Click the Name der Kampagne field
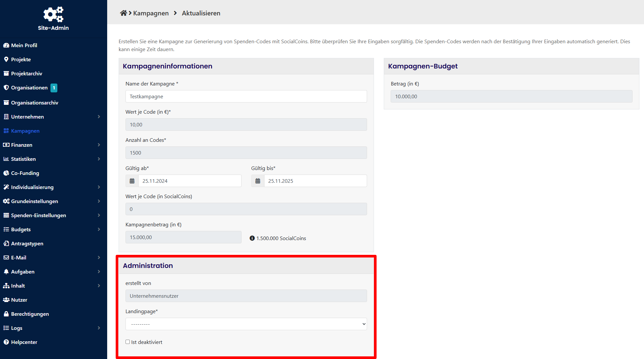This screenshot has height=359, width=644. [246, 96]
